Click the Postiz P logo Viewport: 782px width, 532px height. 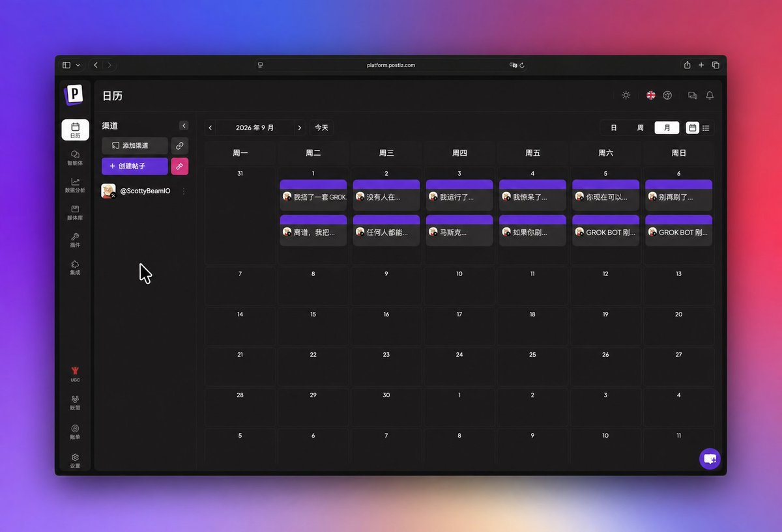(74, 94)
